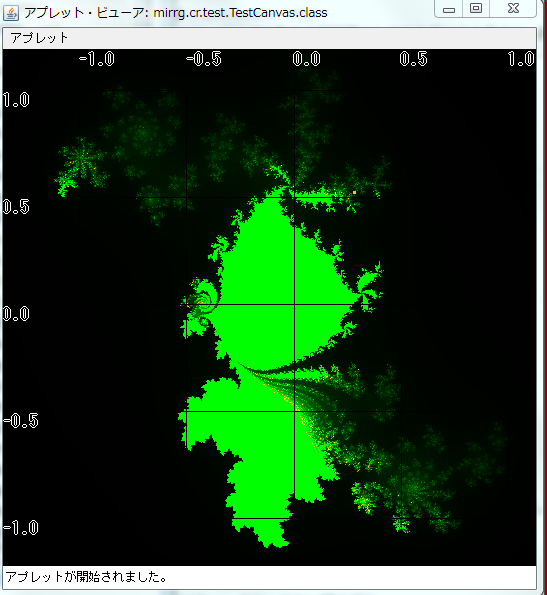
Task: Click the origin where grid lines cross
Action: (295, 304)
